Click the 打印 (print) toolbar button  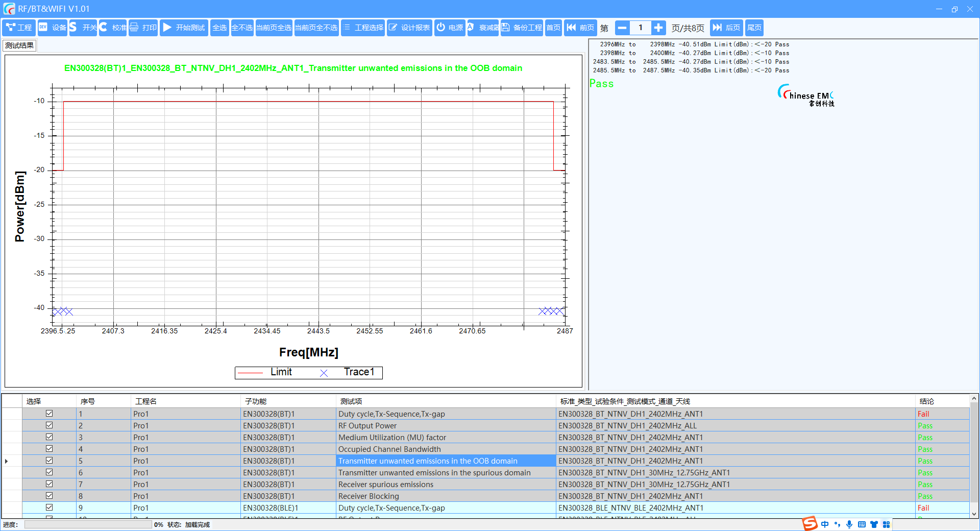[x=143, y=28]
